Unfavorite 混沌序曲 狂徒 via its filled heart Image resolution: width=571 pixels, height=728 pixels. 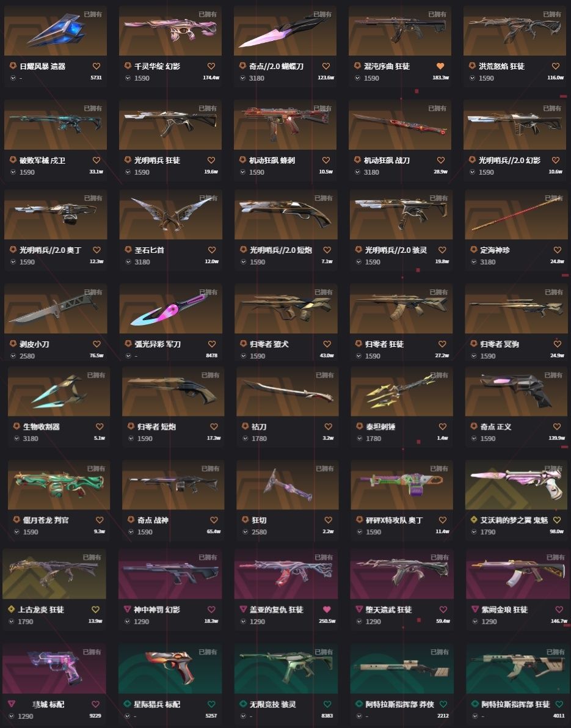click(x=440, y=66)
